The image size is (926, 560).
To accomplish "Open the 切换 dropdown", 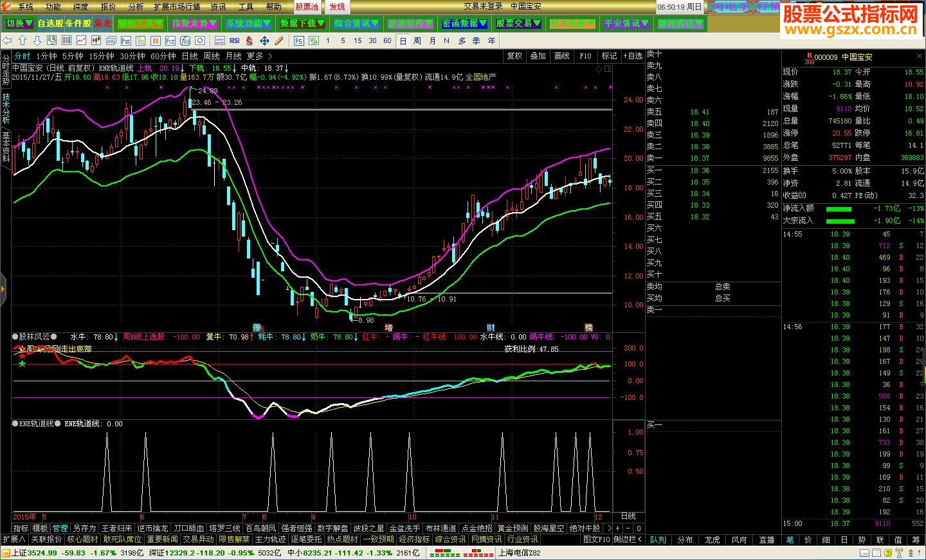I will point(19,23).
